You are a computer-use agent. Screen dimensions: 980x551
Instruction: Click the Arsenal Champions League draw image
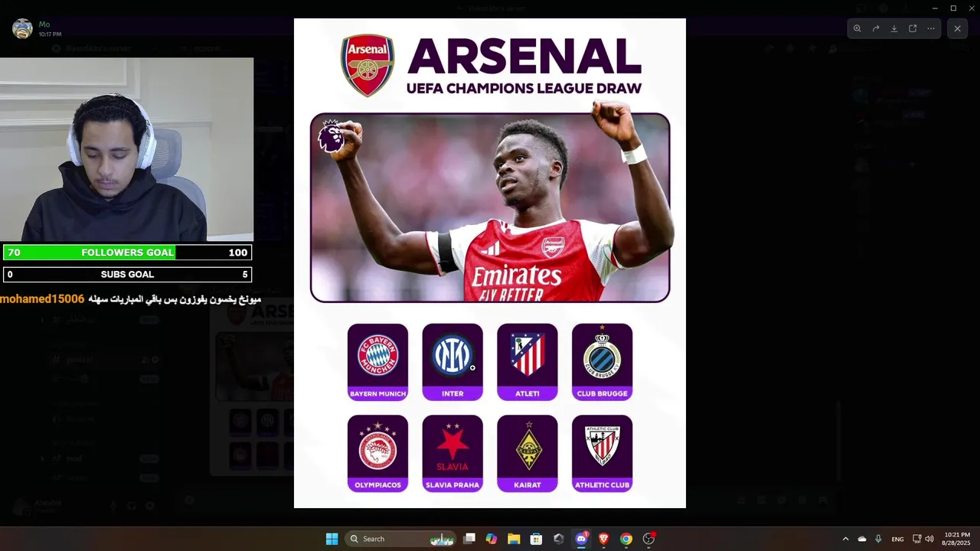490,263
